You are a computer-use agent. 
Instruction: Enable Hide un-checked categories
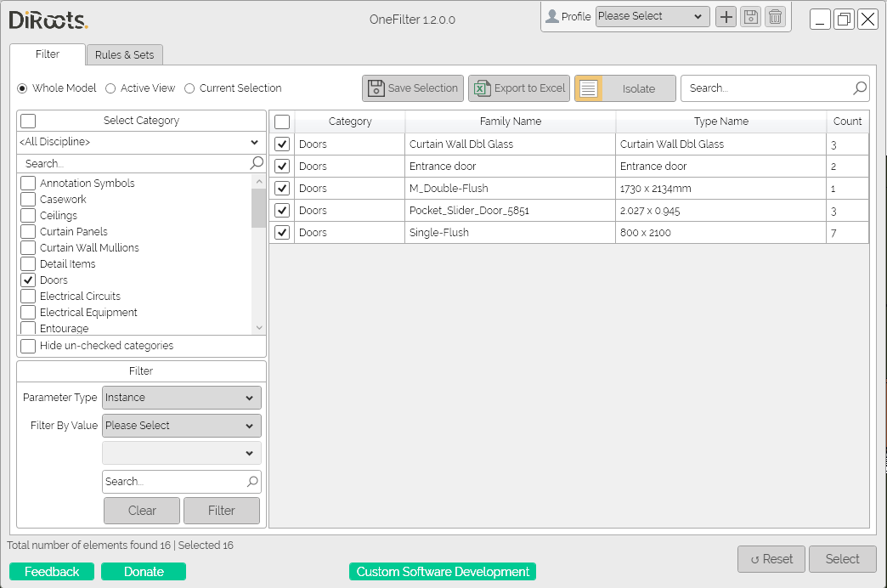(28, 346)
